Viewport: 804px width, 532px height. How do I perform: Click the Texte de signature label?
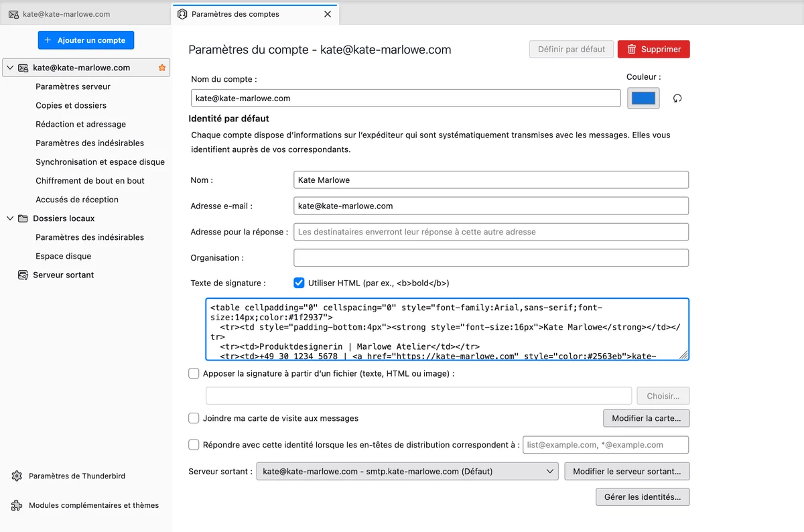(x=228, y=283)
